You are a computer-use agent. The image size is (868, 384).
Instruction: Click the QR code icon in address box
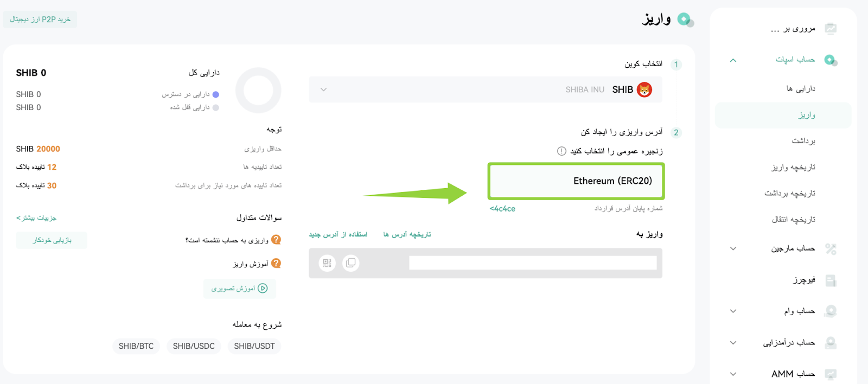click(327, 263)
